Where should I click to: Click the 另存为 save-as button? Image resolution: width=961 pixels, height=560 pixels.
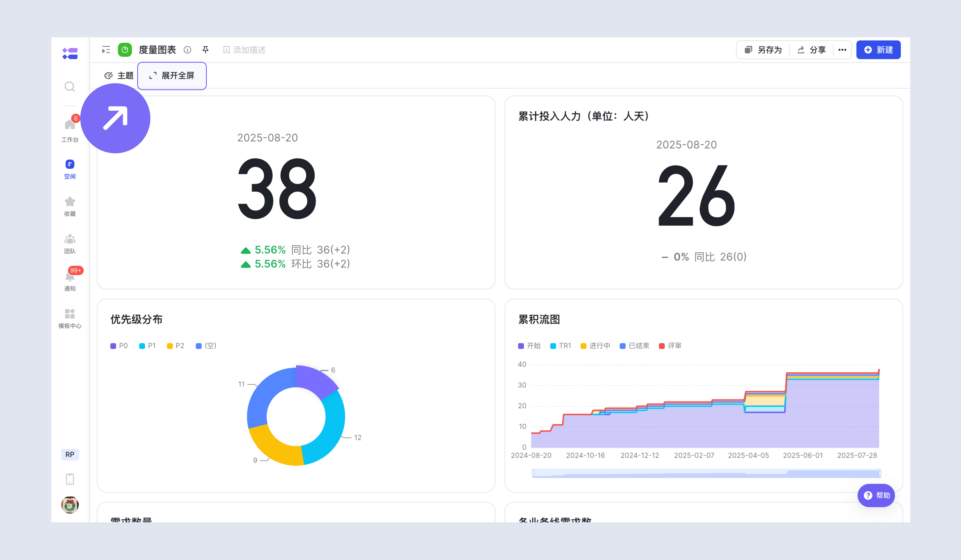pos(763,50)
